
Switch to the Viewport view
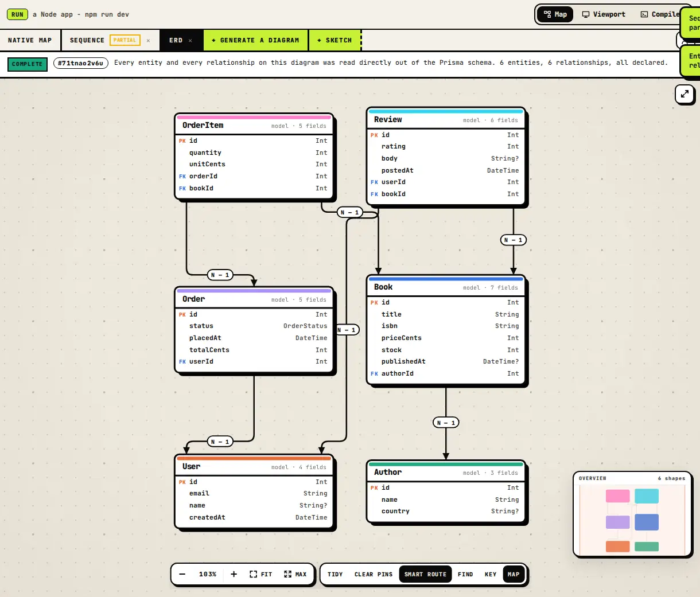[x=604, y=14]
